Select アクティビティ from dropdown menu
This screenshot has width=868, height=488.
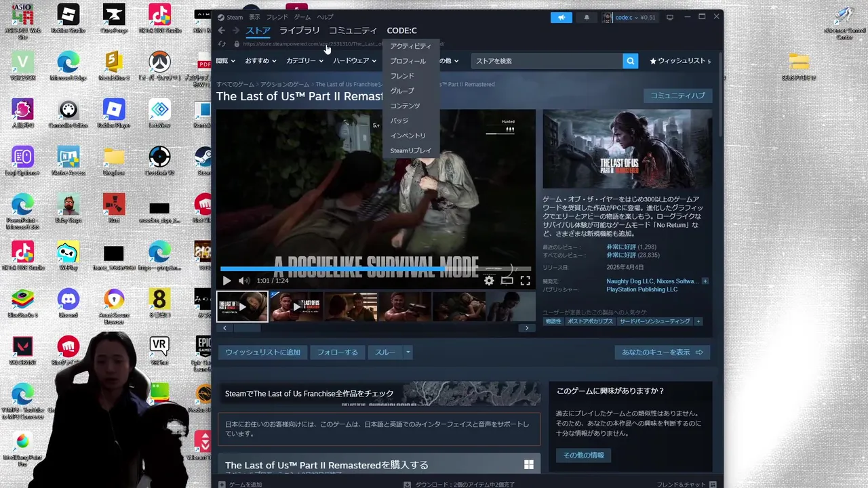click(x=411, y=46)
